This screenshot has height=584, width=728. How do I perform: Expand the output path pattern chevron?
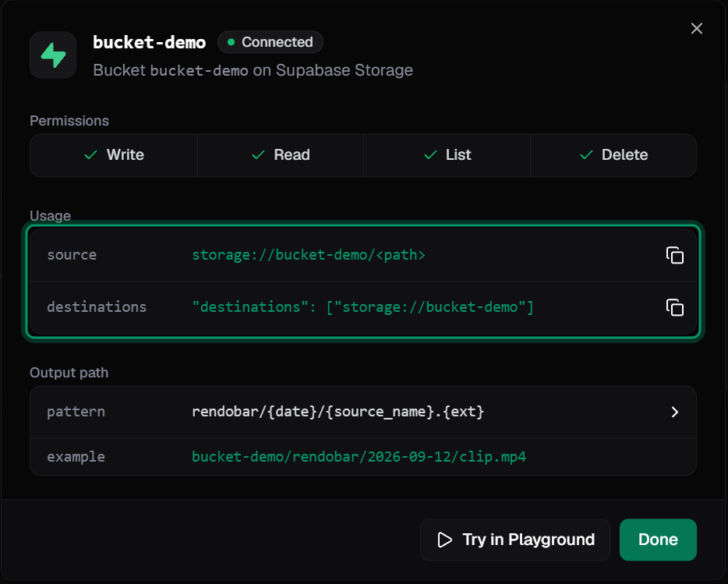(x=674, y=412)
